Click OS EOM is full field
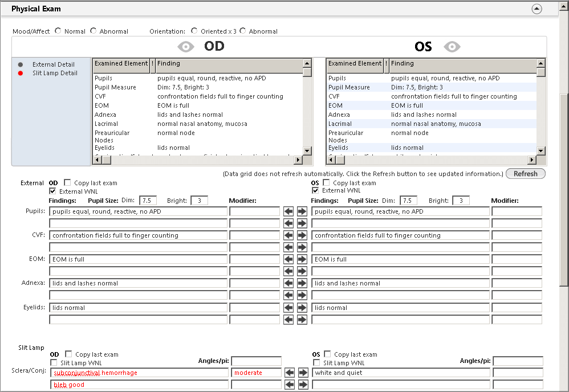 401,259
